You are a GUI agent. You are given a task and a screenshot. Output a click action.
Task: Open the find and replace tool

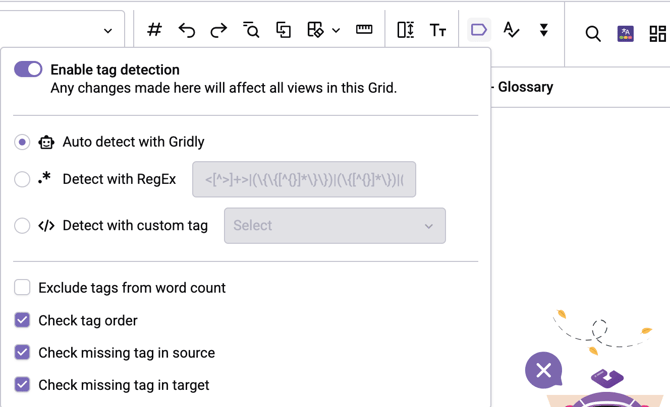click(251, 30)
